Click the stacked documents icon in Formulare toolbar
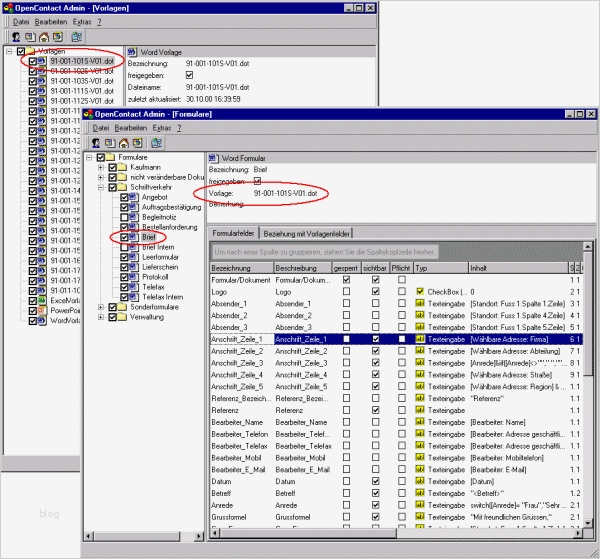The height and width of the screenshot is (559, 600). point(110,143)
